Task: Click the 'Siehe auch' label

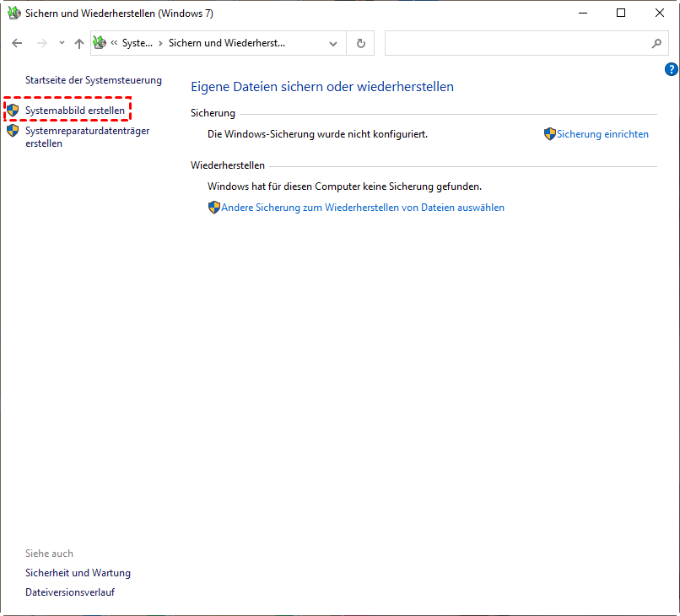Action: click(x=49, y=554)
